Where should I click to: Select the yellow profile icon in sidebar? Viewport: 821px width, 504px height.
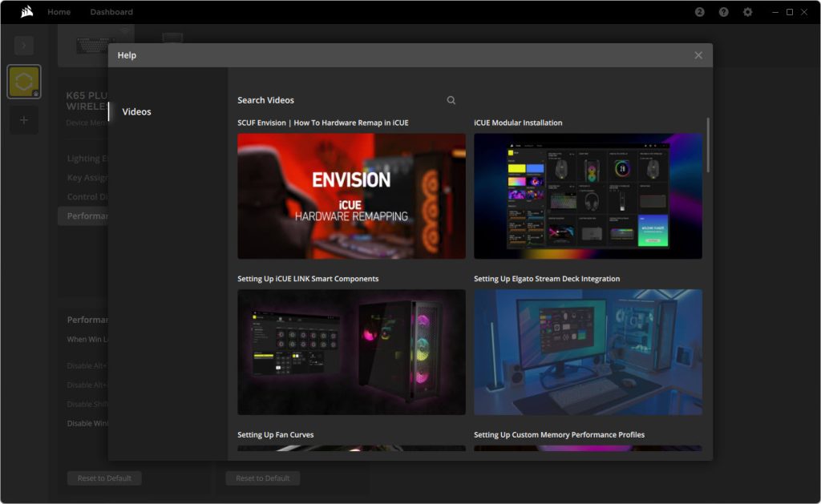(x=23, y=82)
